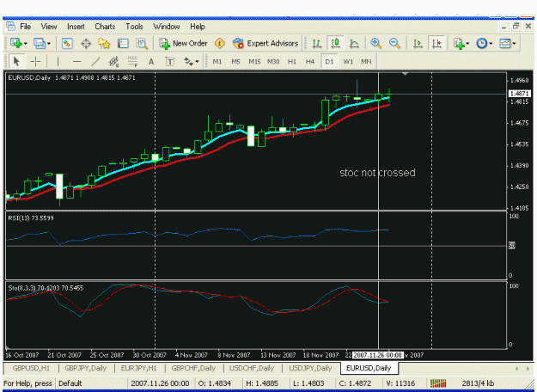This screenshot has height=392, width=537.
Task: Switch to the GBPJPY,Daily chart tab
Action: pyautogui.click(x=86, y=368)
